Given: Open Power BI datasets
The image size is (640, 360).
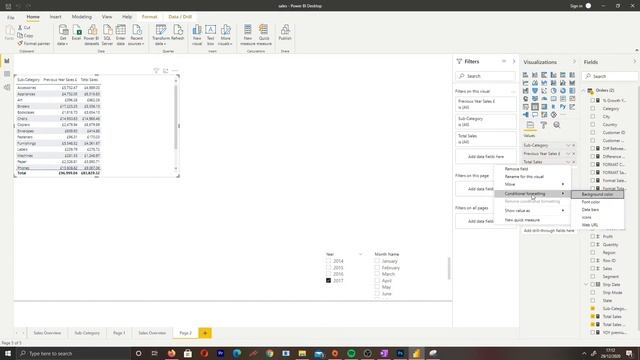Looking at the screenshot, I should click(91, 35).
